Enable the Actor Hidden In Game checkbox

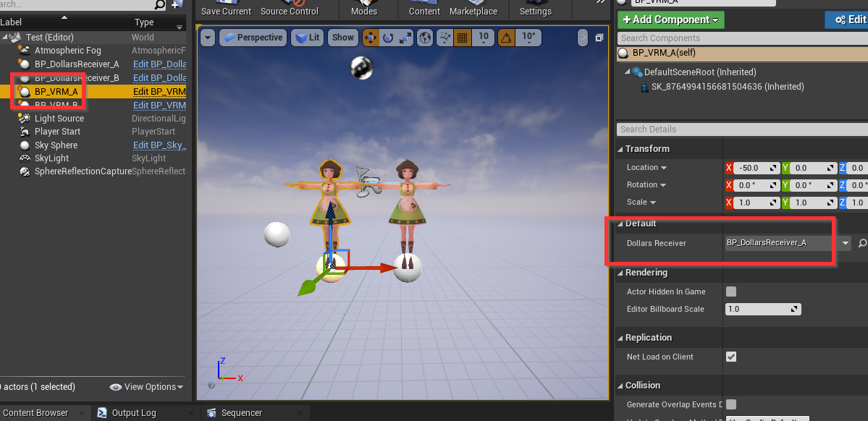[x=731, y=292]
